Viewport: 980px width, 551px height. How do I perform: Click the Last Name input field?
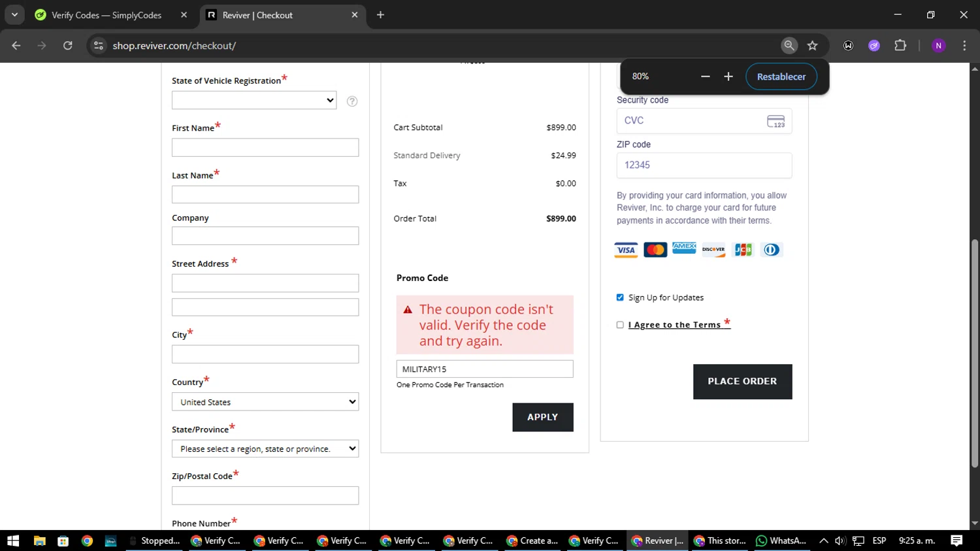click(265, 194)
